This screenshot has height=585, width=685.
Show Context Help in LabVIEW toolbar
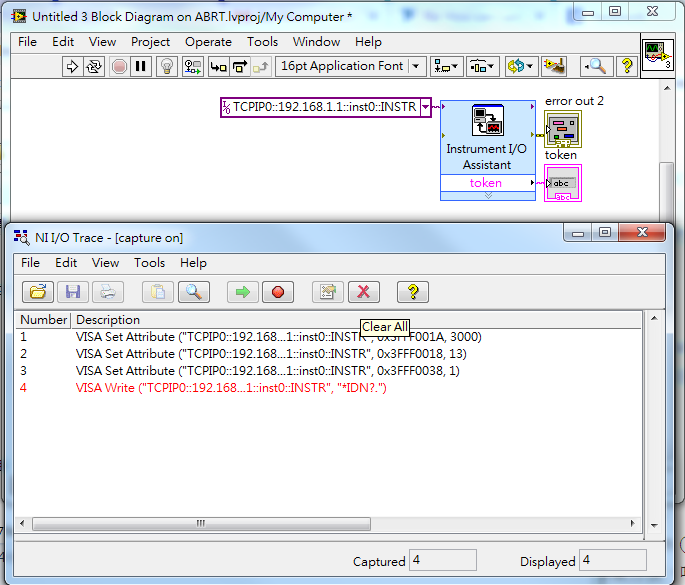627,66
